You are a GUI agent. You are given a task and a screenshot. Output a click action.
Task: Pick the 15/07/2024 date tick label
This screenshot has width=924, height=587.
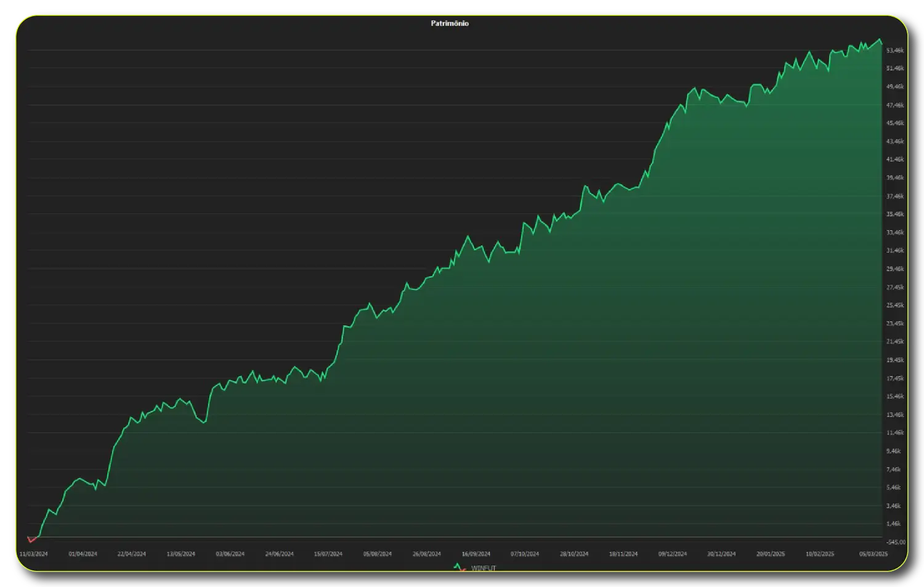click(x=328, y=554)
